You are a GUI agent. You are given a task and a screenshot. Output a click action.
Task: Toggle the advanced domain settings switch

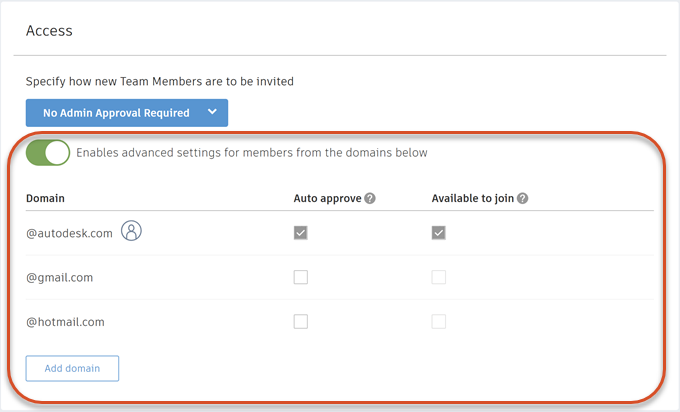[x=49, y=153]
